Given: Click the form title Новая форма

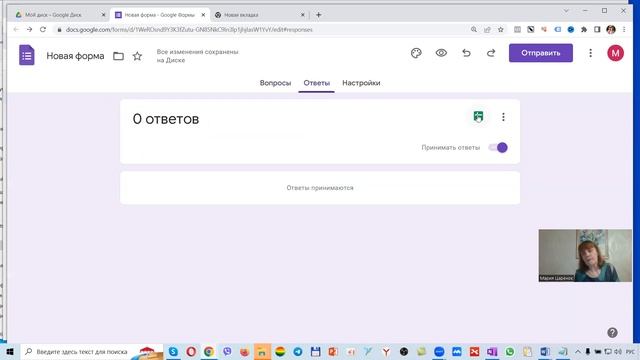Looking at the screenshot, I should (x=75, y=56).
